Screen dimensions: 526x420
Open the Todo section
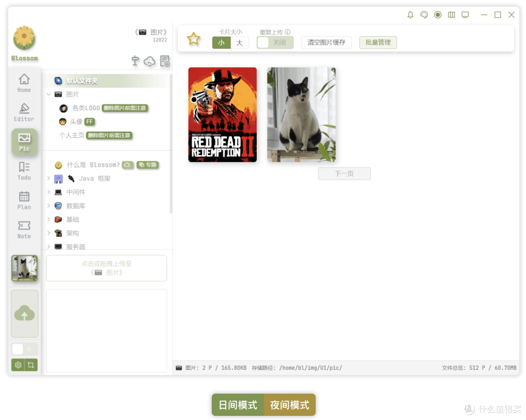(x=24, y=171)
